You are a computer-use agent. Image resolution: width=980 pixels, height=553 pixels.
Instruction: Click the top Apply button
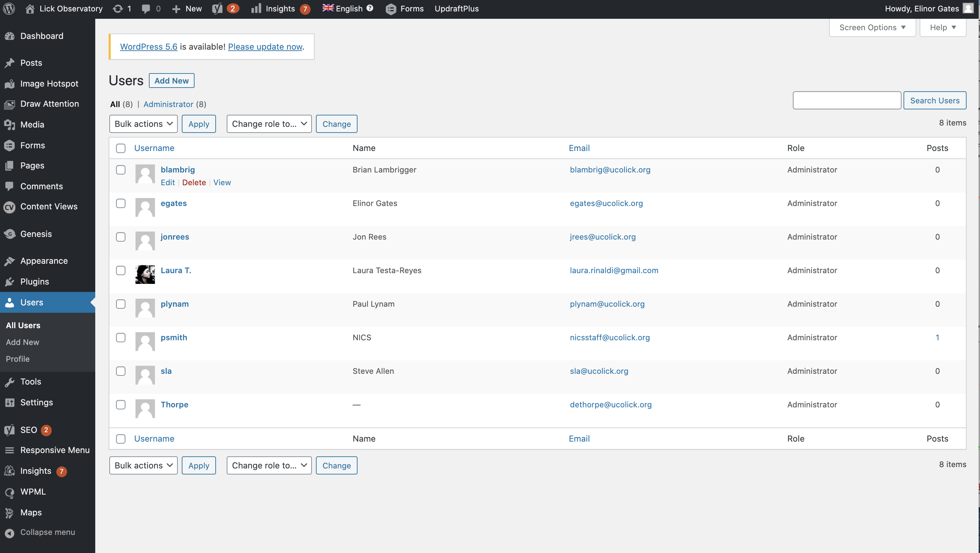tap(199, 124)
